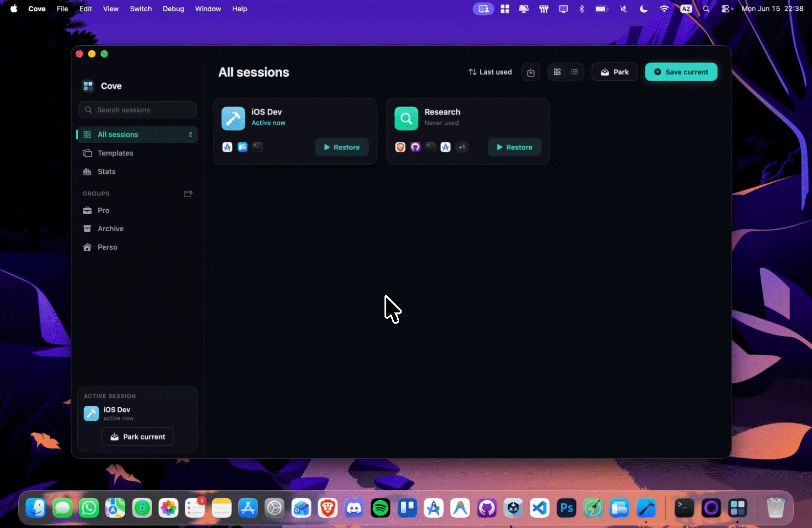The width and height of the screenshot is (812, 528).
Task: Open the Switch menu
Action: pos(141,9)
